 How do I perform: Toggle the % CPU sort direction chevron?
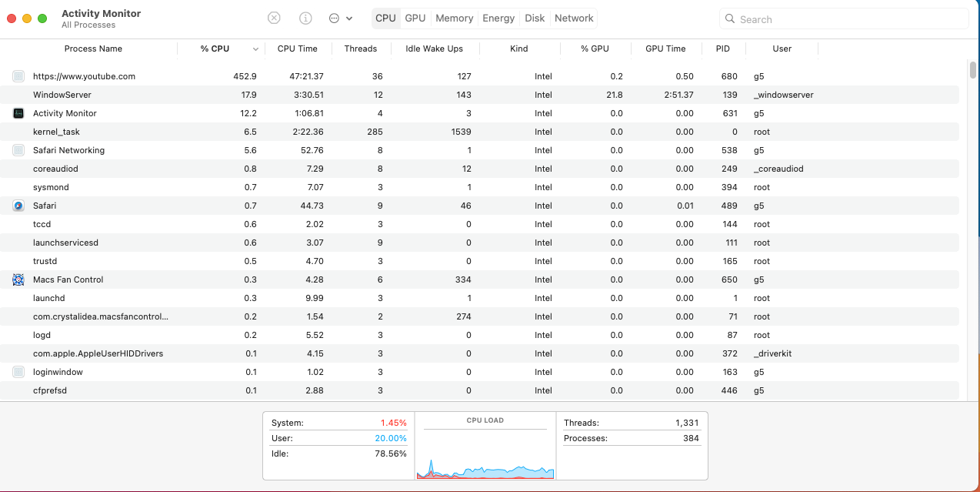click(255, 49)
